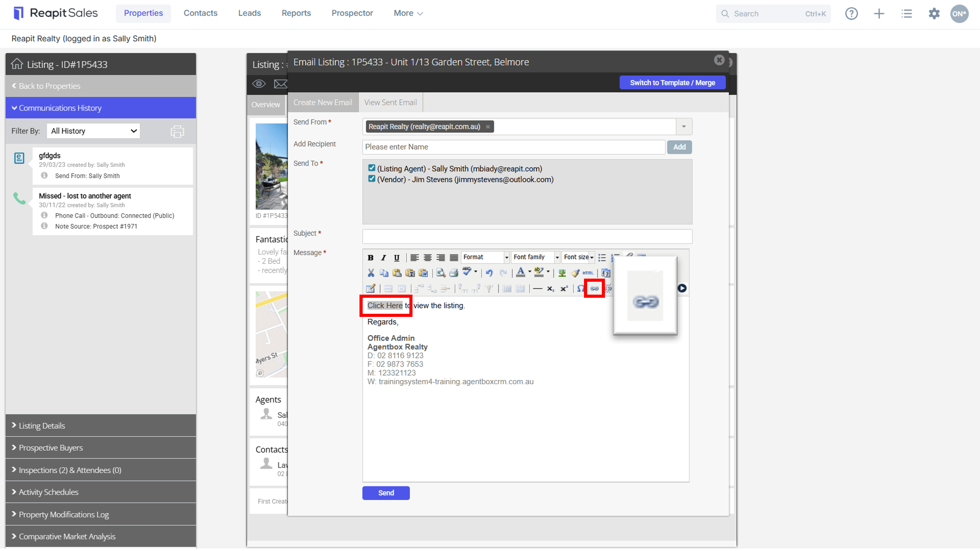Click the insert image tree icon
Screen dimensions: 980x551
coord(562,273)
